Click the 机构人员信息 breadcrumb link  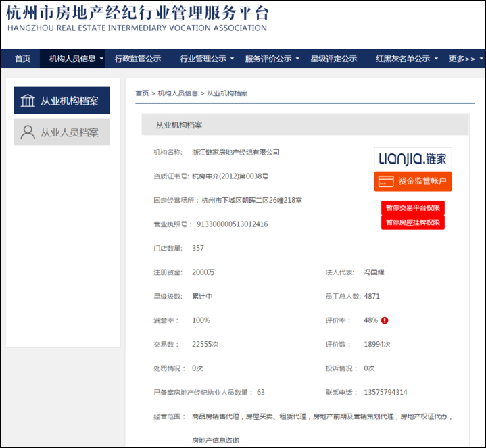[178, 93]
